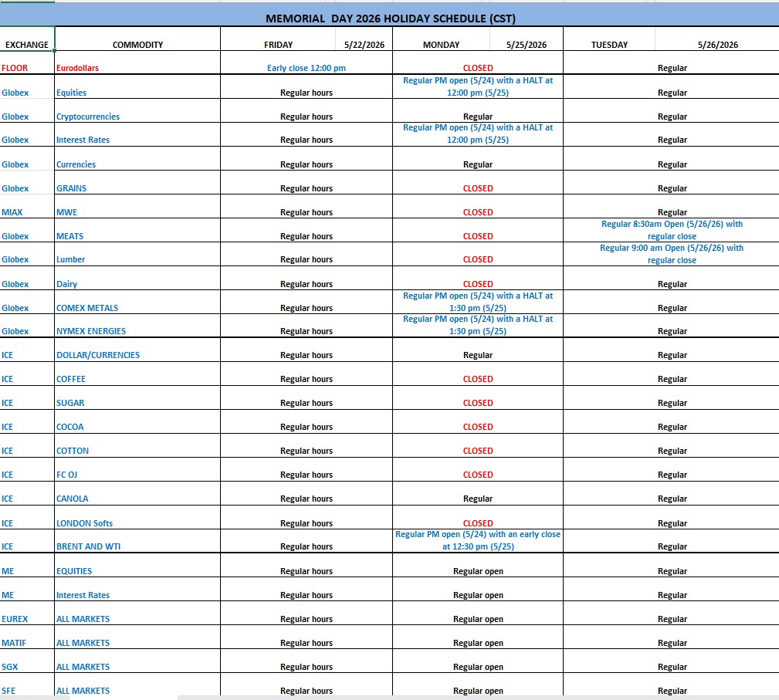Click Monday 'Regular' in the CANOLA row
This screenshot has height=700, width=779.
coord(478,493)
